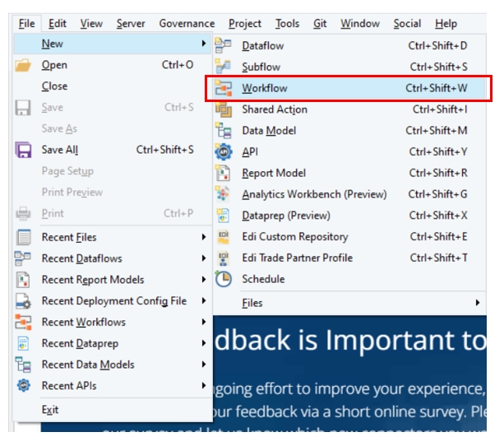The image size is (504, 446).
Task: Click Ctrl+O shortcut text
Action: click(x=178, y=65)
